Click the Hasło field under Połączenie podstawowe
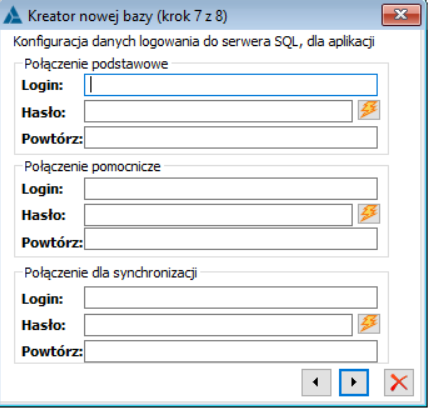The image size is (429, 411). point(218,111)
